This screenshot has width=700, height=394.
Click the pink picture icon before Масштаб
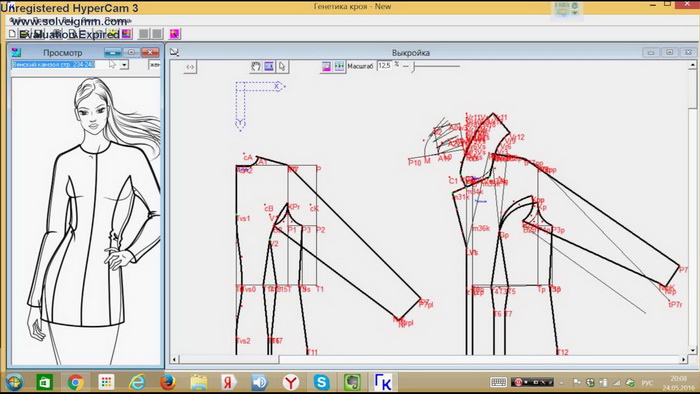tap(326, 66)
